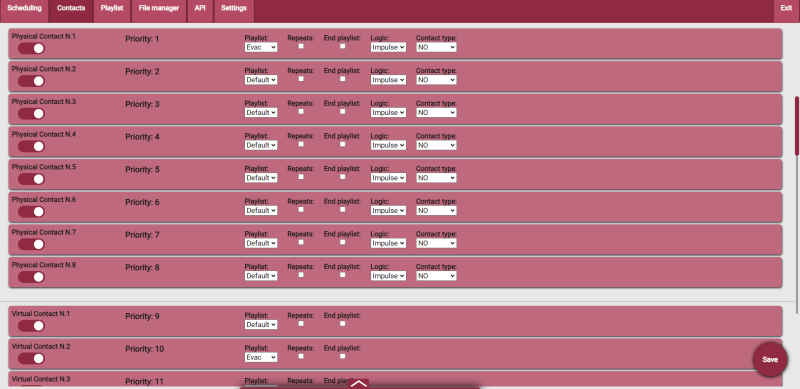Switch off Physical Contact N.8
This screenshot has height=389, width=800.
[x=31, y=277]
